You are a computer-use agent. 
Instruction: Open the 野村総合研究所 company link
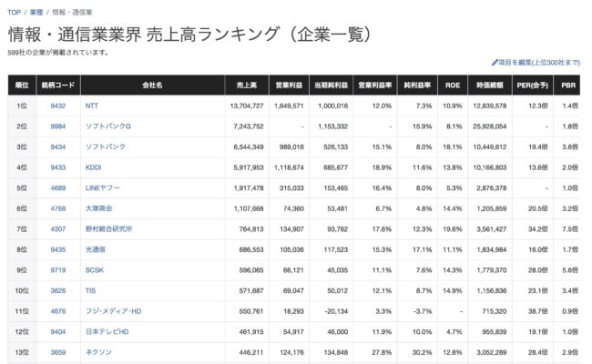click(108, 228)
